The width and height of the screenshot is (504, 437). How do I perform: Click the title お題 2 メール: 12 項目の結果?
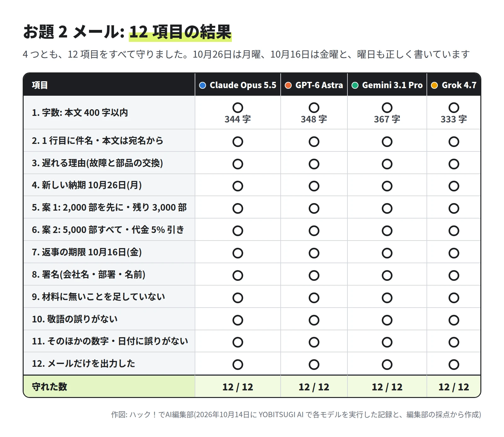pos(127,32)
